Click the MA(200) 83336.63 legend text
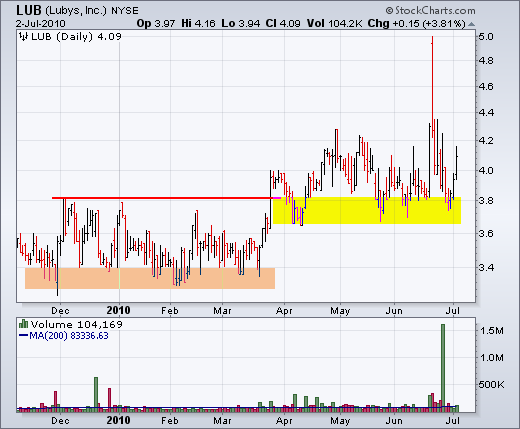Image resolution: width=520 pixels, height=429 pixels. pyautogui.click(x=69, y=335)
